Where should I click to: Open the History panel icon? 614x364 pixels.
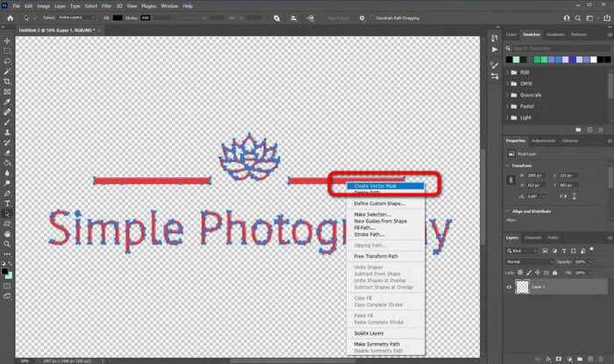pos(495,38)
